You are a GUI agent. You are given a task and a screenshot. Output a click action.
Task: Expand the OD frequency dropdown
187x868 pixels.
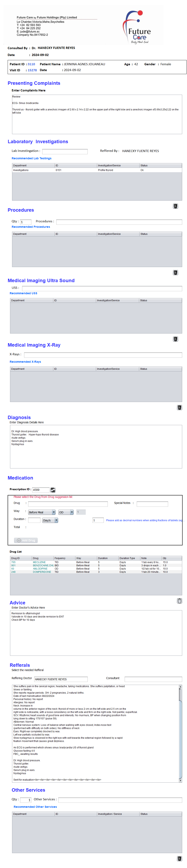66,512
